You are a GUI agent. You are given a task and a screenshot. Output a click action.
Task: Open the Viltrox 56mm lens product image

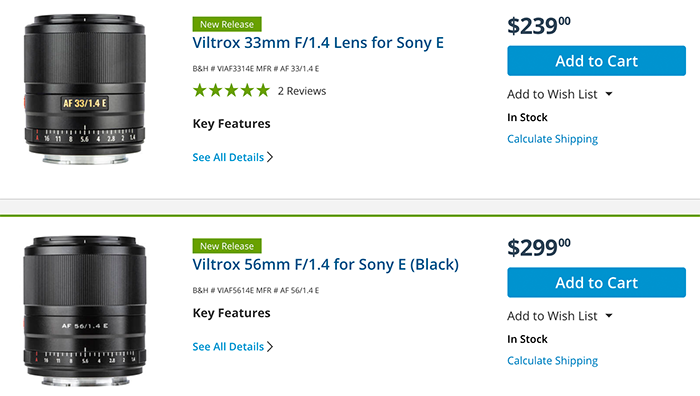(85, 311)
